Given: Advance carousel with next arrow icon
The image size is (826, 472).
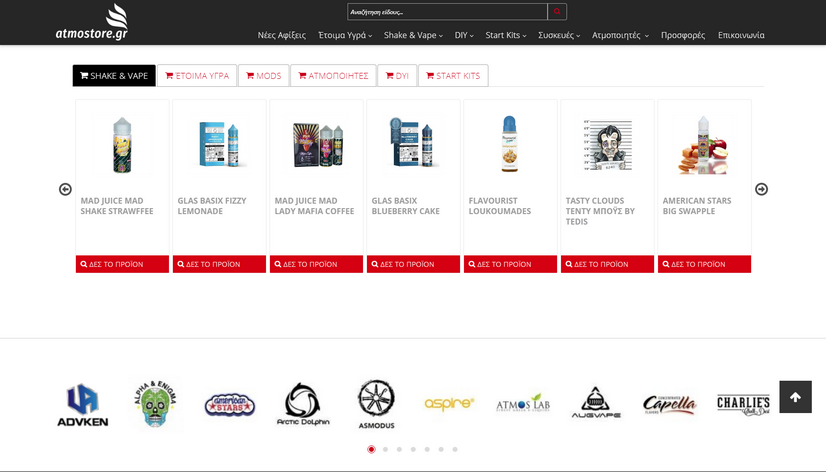Looking at the screenshot, I should (761, 189).
